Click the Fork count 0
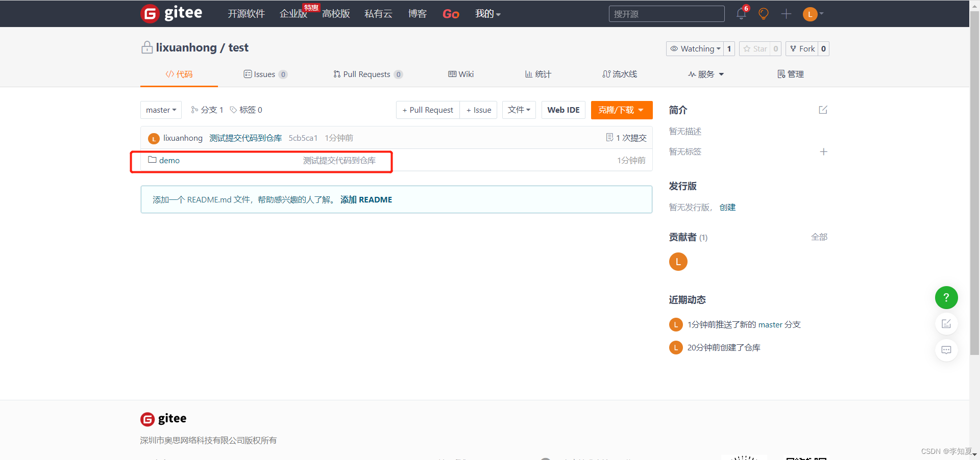Screen dimensions: 980x460 [x=823, y=48]
